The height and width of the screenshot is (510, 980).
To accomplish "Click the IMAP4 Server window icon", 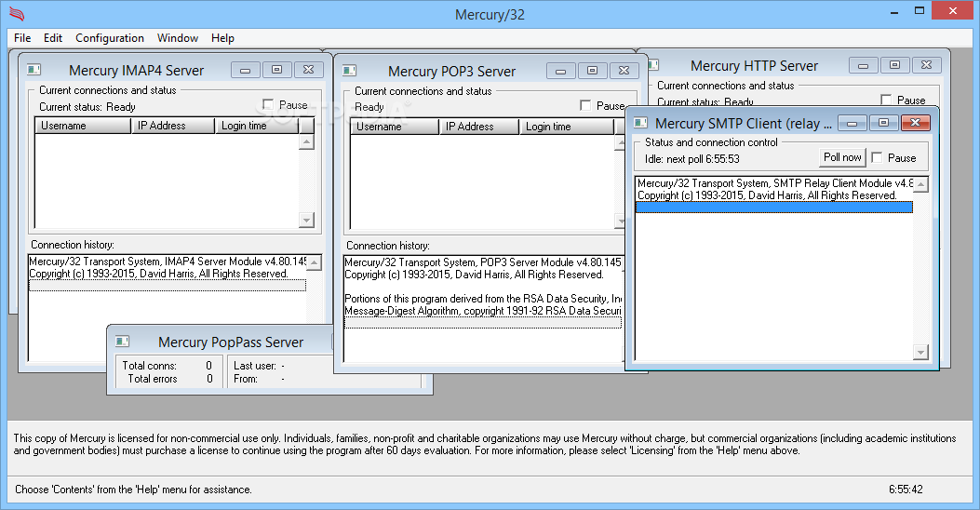I will pos(34,70).
